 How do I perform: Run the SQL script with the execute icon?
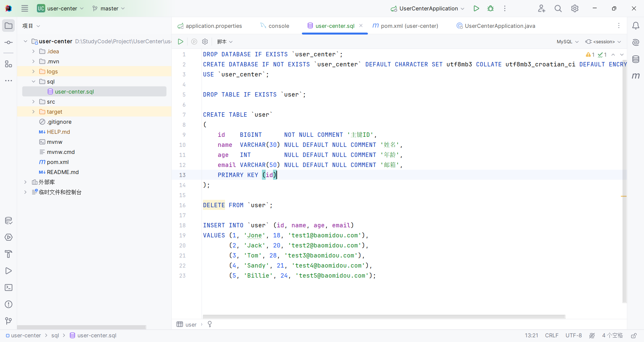180,42
